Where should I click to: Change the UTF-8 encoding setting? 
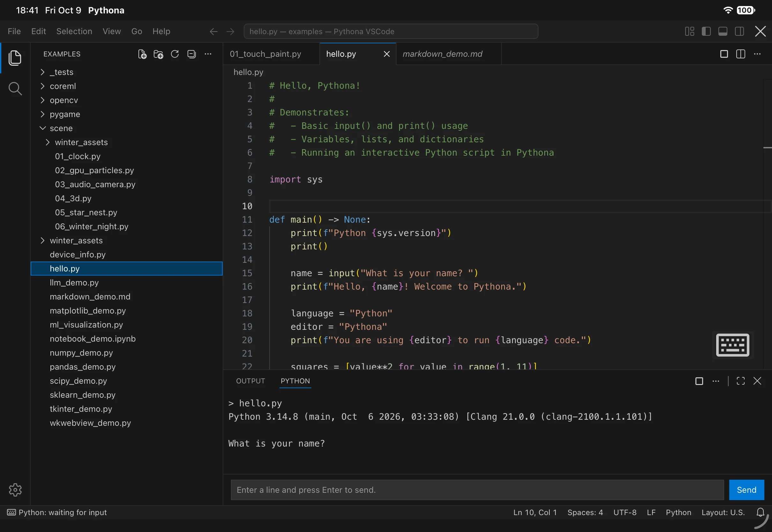coord(625,512)
